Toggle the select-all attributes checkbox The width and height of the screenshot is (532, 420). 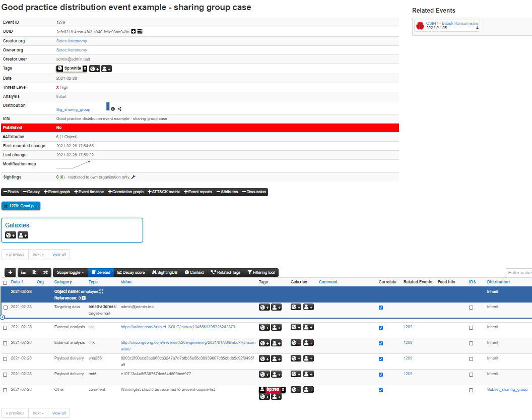[5, 282]
